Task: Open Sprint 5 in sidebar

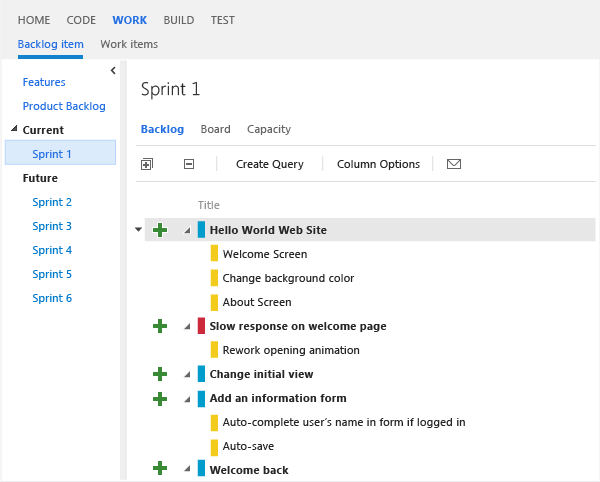Action: point(52,274)
